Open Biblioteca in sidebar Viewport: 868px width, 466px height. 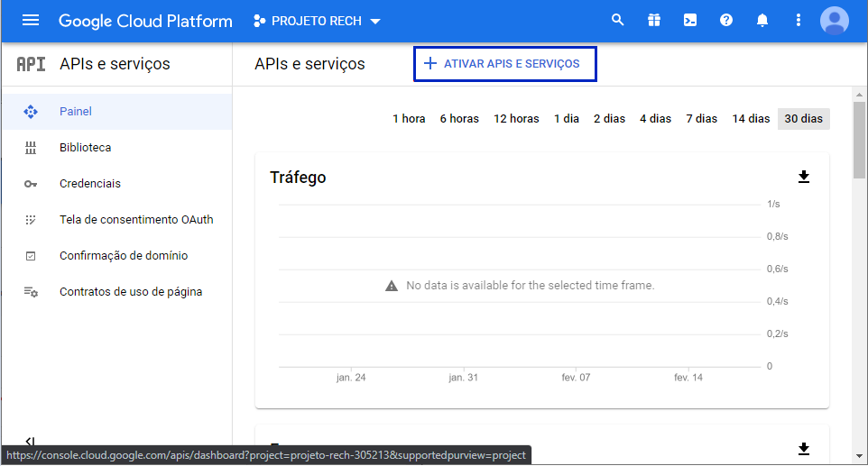(x=86, y=148)
